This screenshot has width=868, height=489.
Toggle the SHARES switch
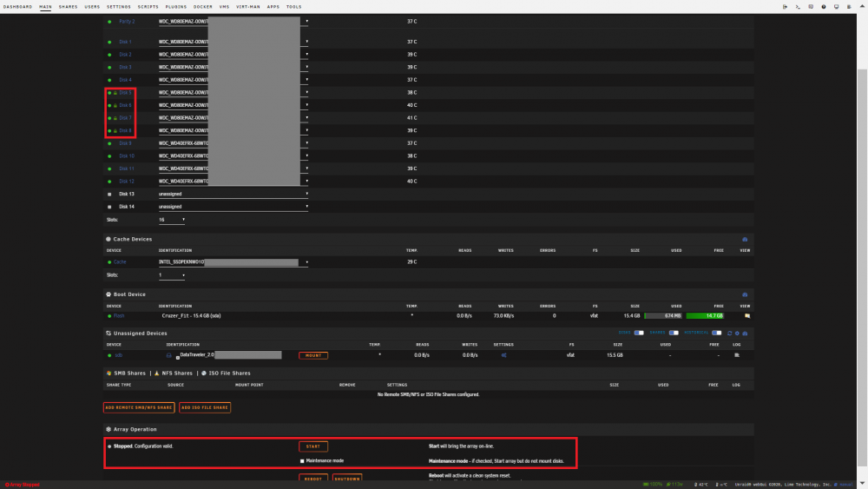[674, 333]
